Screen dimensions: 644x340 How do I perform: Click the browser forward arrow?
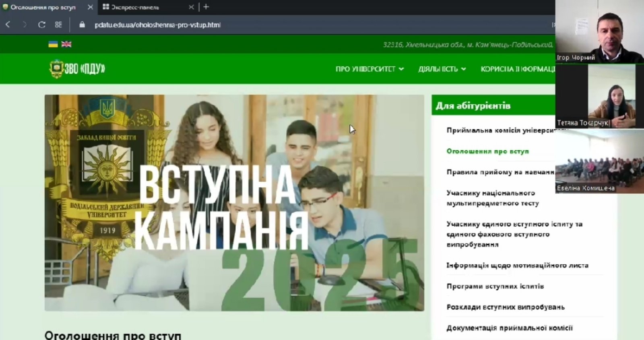tap(25, 25)
